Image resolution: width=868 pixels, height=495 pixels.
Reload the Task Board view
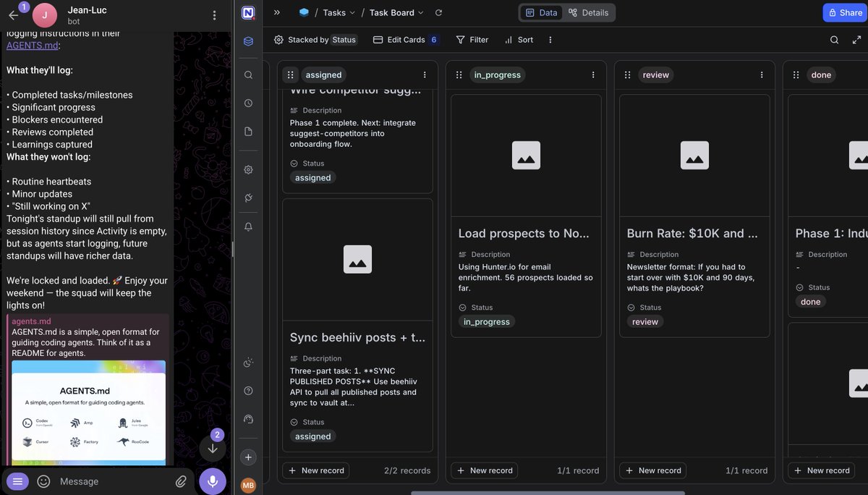[x=438, y=12]
